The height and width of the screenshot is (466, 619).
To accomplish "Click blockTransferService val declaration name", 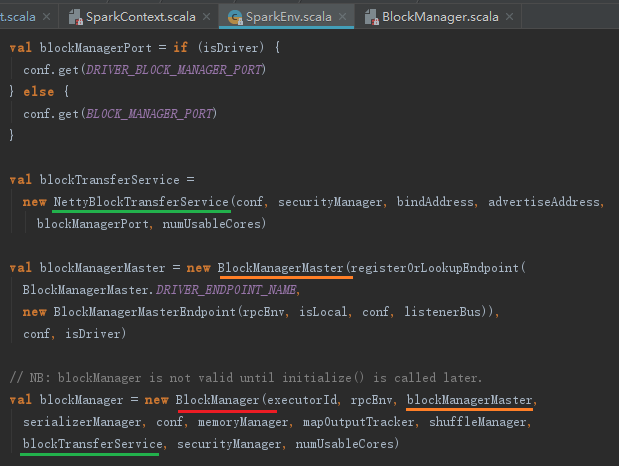I will pyautogui.click(x=109, y=180).
